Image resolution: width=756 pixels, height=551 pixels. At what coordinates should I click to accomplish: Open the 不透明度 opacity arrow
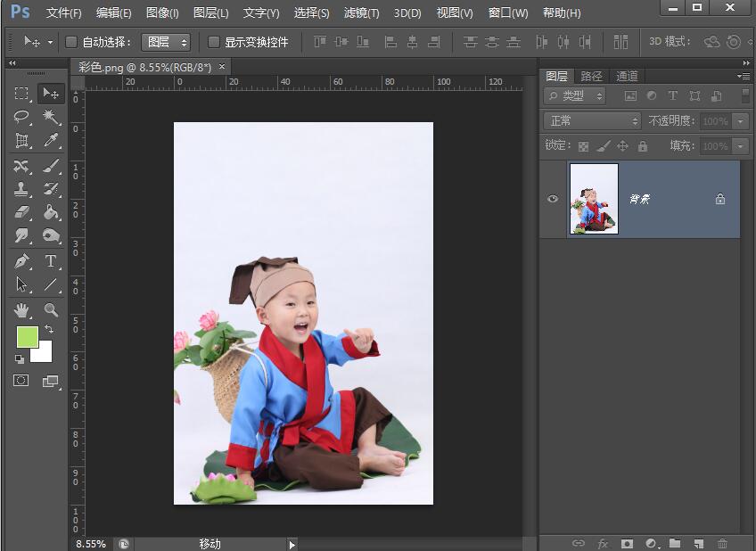tap(741, 121)
